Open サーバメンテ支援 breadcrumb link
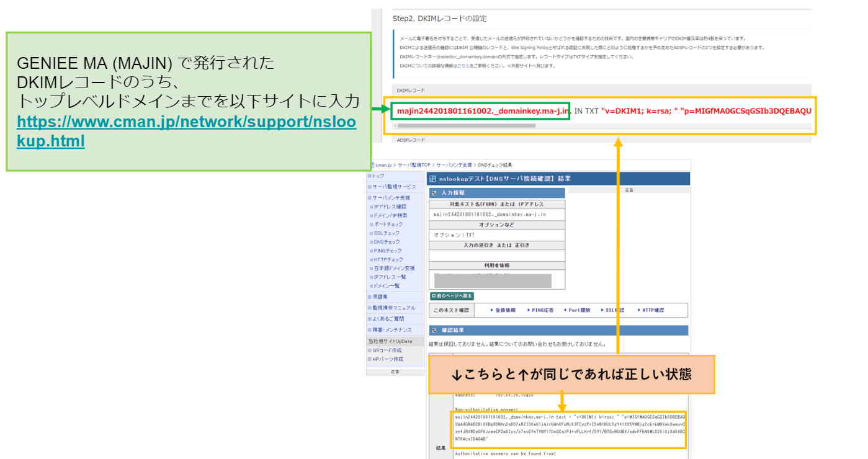The height and width of the screenshot is (459, 868). (453, 165)
